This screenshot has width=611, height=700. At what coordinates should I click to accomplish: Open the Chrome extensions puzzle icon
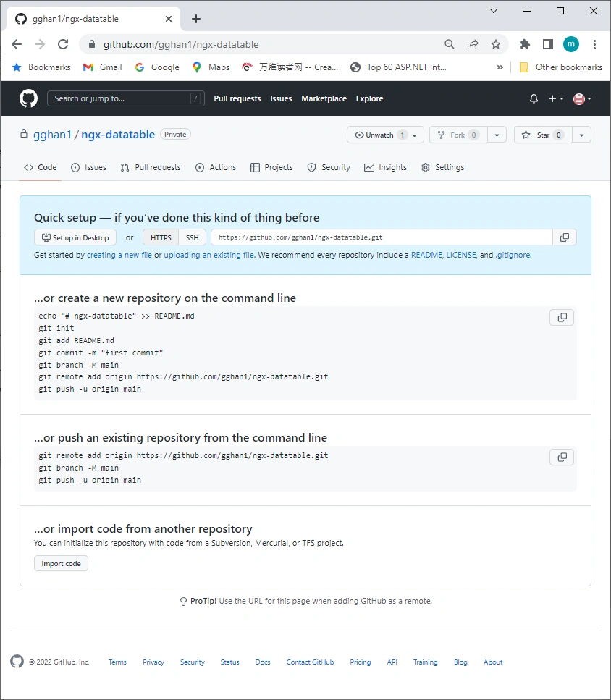[x=525, y=44]
